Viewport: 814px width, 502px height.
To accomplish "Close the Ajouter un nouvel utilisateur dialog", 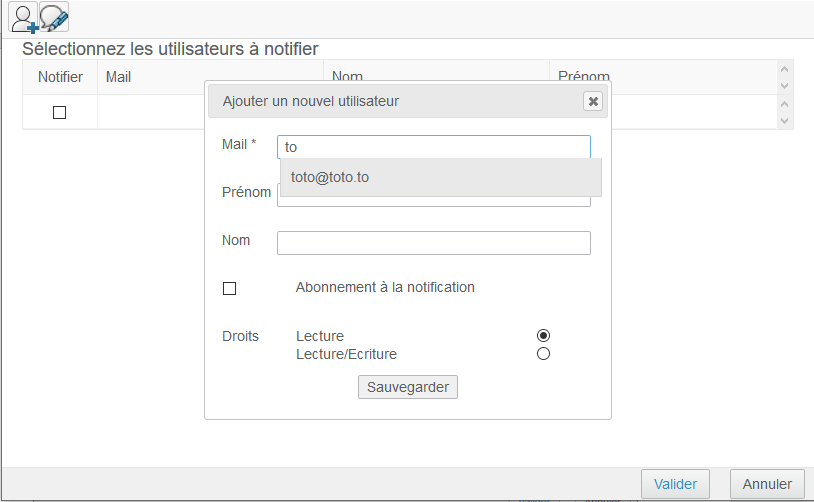I will pos(593,101).
